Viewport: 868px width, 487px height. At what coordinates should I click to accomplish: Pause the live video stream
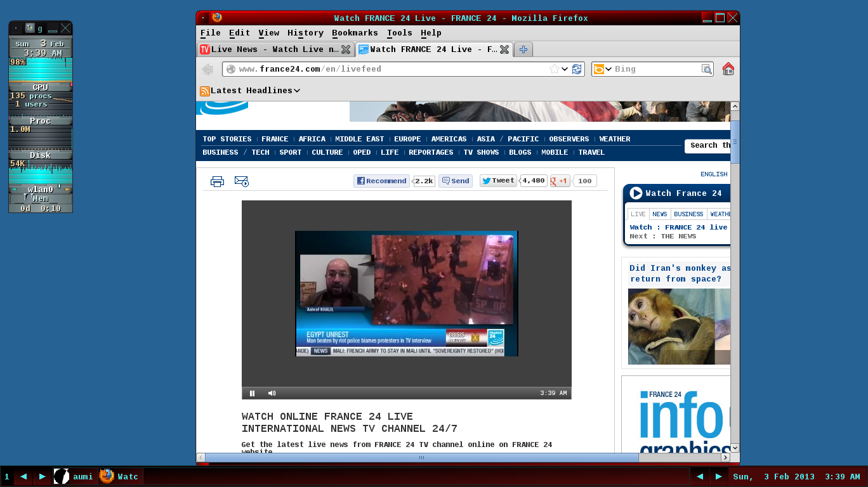(252, 393)
